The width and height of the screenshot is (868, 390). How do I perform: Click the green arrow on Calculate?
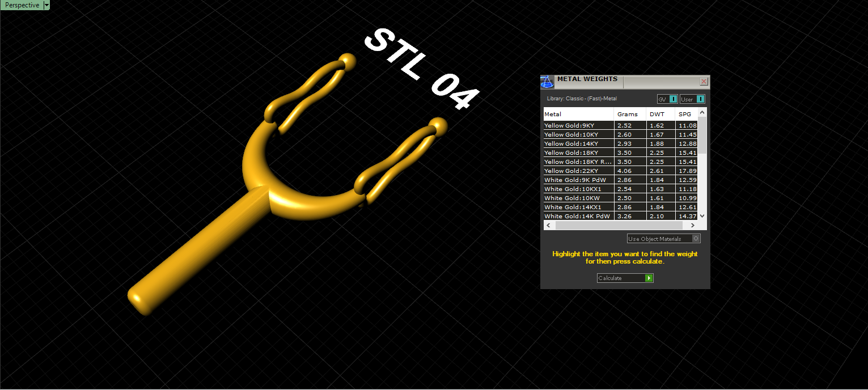click(x=649, y=278)
